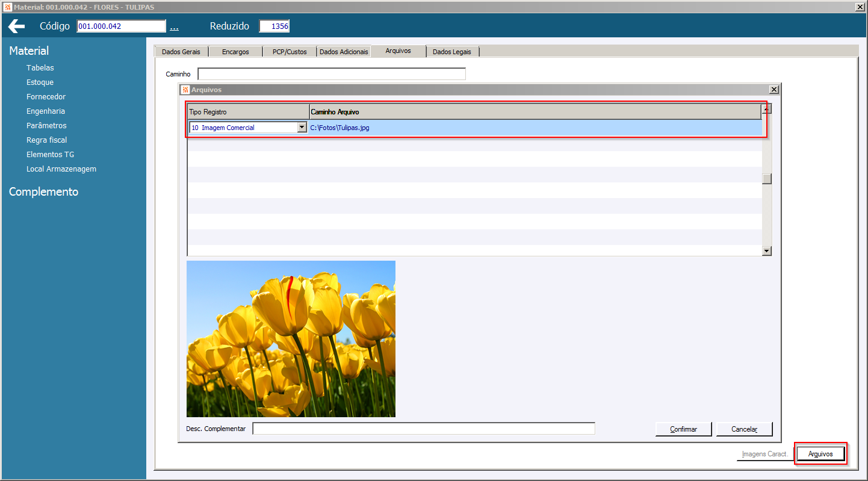The width and height of the screenshot is (868, 481).
Task: Click the Confirmar button
Action: click(684, 429)
